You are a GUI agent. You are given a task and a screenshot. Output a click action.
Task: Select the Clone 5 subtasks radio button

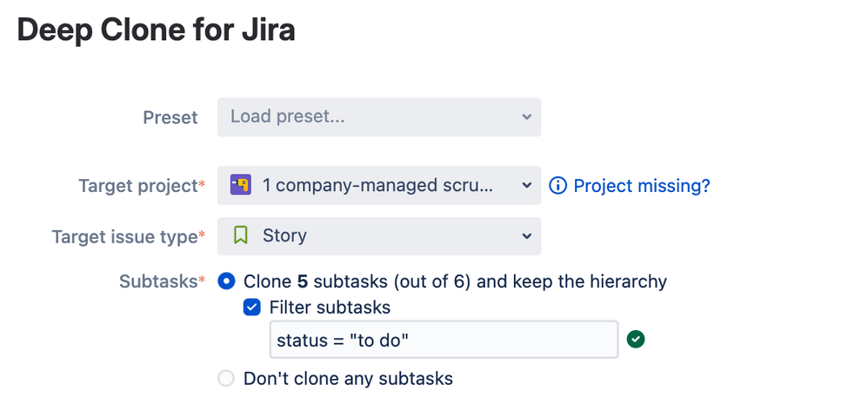(226, 281)
